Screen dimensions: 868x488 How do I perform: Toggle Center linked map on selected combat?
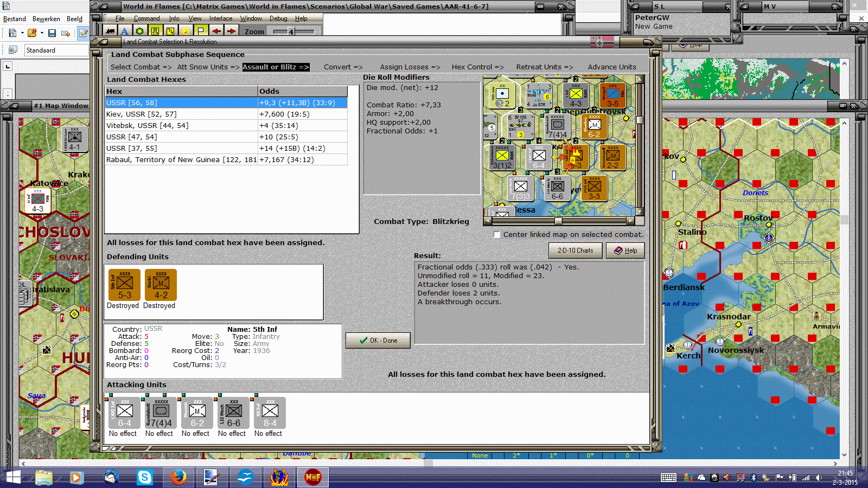click(x=497, y=235)
